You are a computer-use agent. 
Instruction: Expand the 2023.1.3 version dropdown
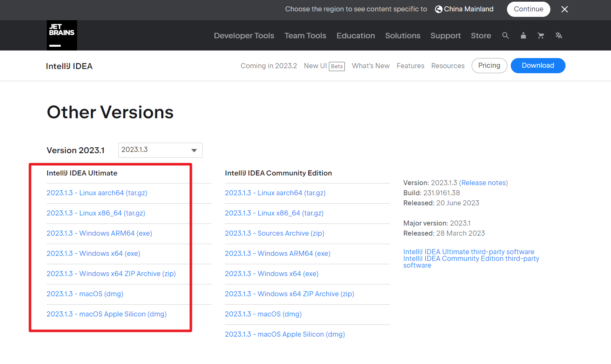(160, 150)
